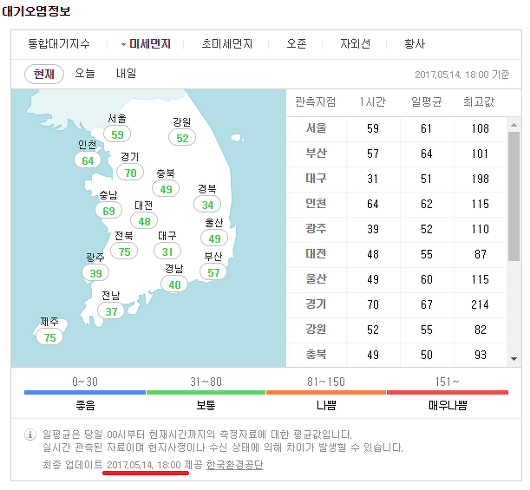Select the 현재 time filter
Viewport: 530px width, 490px height.
pyautogui.click(x=44, y=74)
